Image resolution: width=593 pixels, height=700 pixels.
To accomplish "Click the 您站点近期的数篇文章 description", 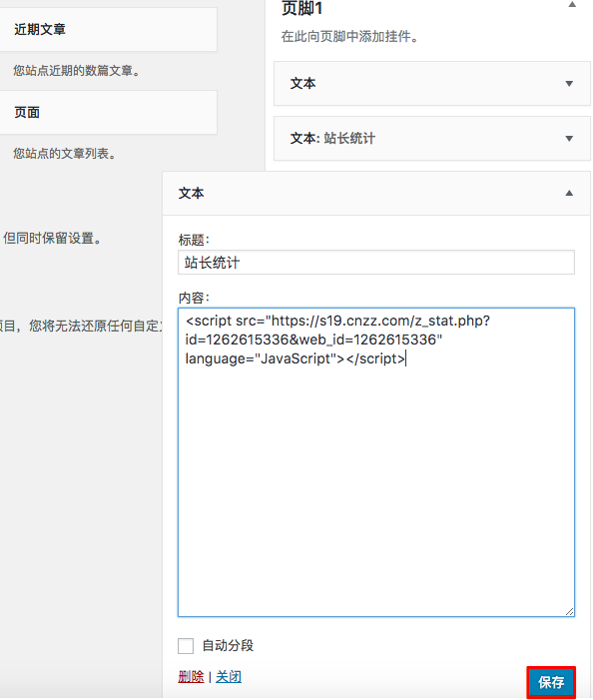I will [76, 71].
